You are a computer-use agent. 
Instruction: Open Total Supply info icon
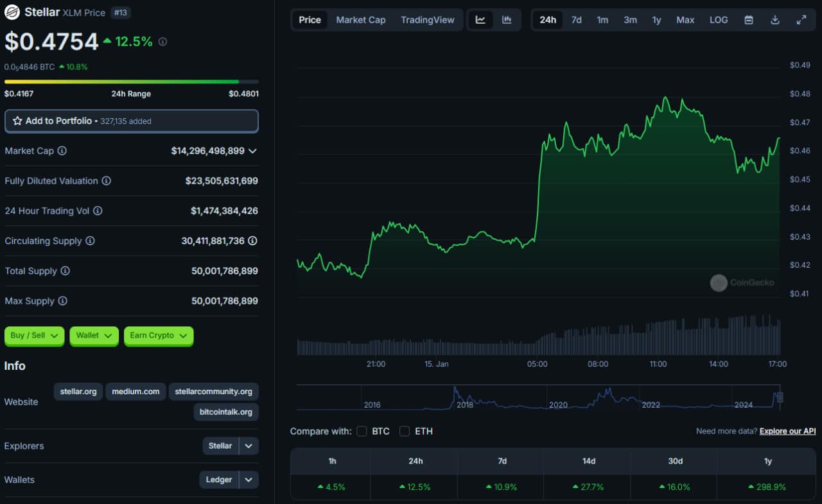pos(65,271)
